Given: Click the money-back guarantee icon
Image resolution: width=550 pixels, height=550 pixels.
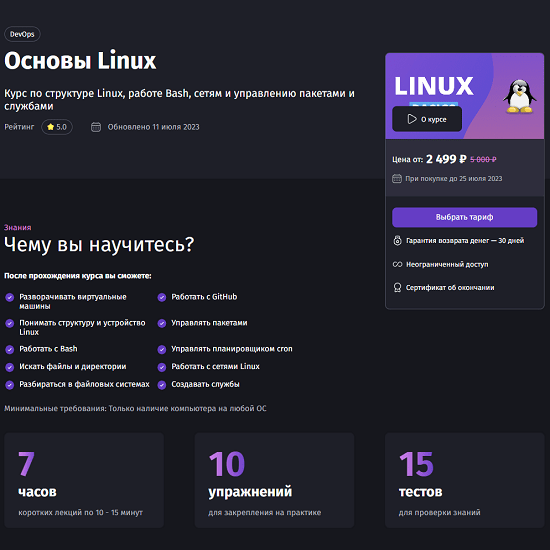Looking at the screenshot, I should [397, 241].
